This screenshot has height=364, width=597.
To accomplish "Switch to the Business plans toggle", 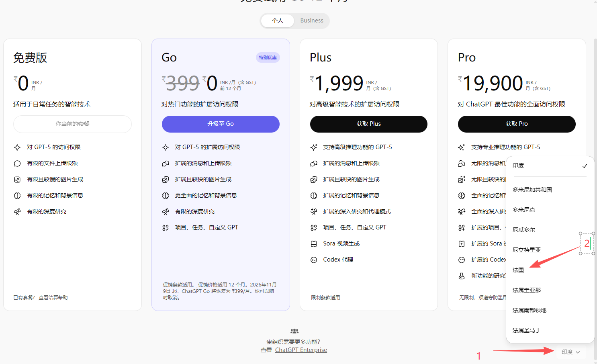I will point(311,20).
